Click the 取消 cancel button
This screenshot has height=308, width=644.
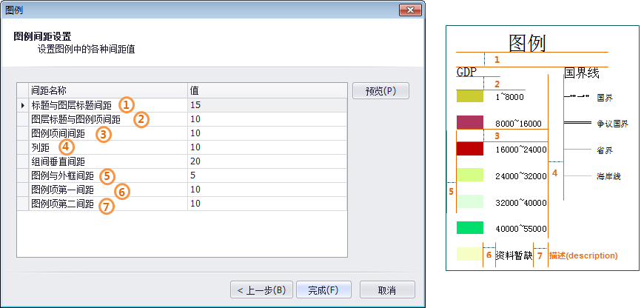(x=386, y=289)
